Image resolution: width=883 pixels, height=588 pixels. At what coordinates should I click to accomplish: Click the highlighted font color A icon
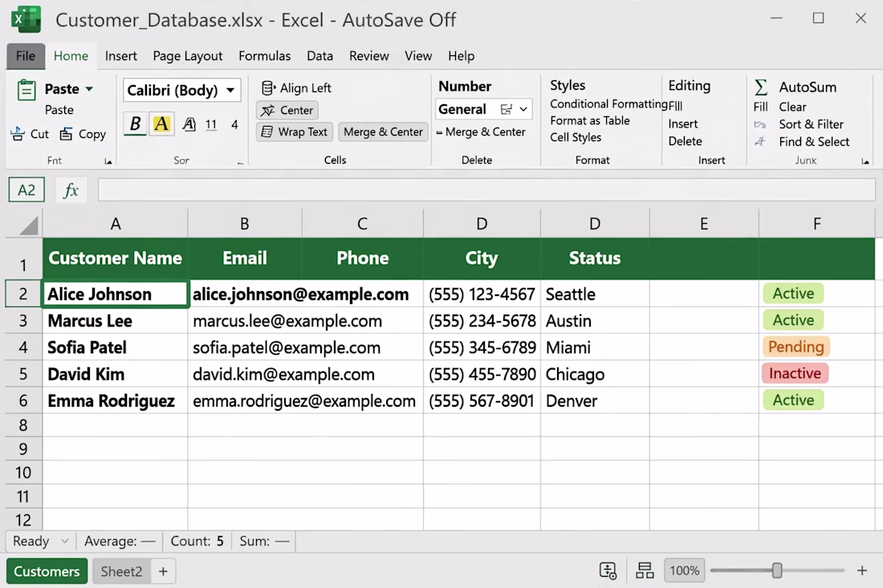pyautogui.click(x=161, y=124)
